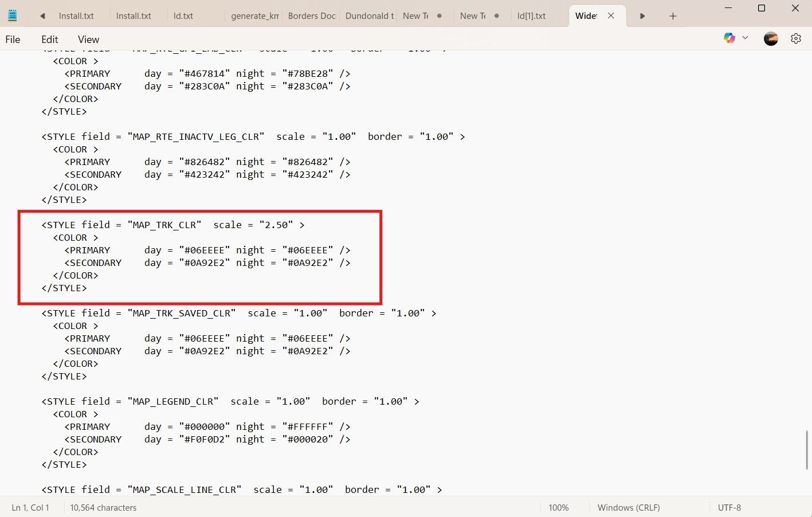This screenshot has height=517, width=812.
Task: Open the user account avatar
Action: (771, 38)
